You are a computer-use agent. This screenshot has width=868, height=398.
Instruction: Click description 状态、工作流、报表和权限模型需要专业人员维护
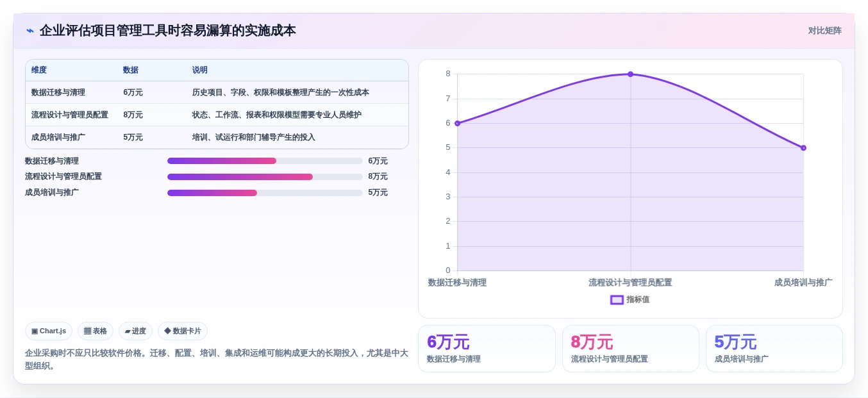pyautogui.click(x=277, y=115)
